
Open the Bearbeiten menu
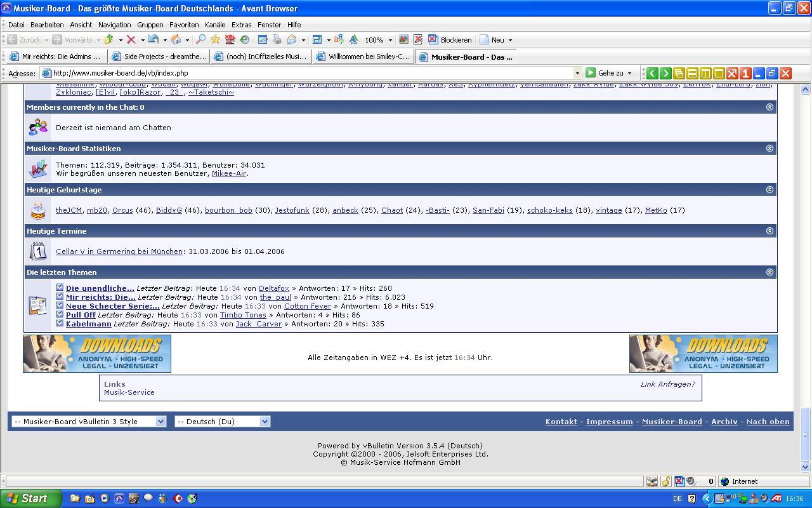(47, 25)
